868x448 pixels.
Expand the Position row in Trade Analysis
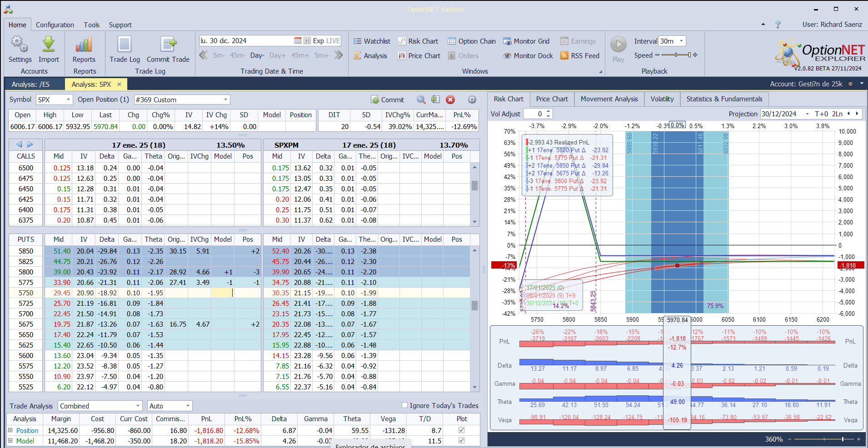10,430
